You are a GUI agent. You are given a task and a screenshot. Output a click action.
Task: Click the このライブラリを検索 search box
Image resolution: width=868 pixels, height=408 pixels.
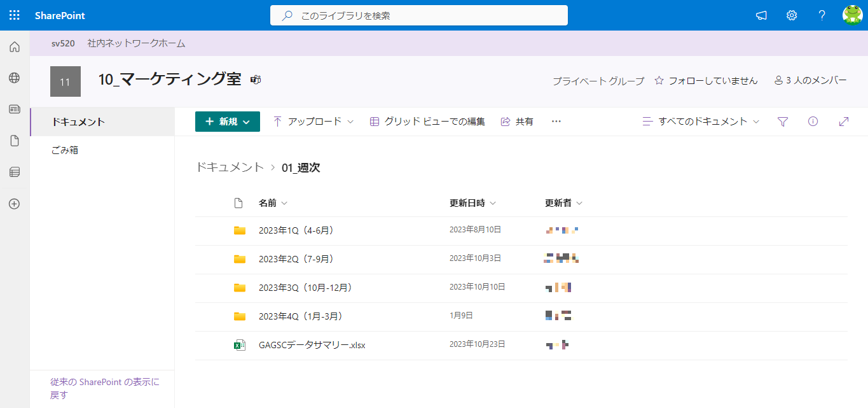click(x=419, y=15)
